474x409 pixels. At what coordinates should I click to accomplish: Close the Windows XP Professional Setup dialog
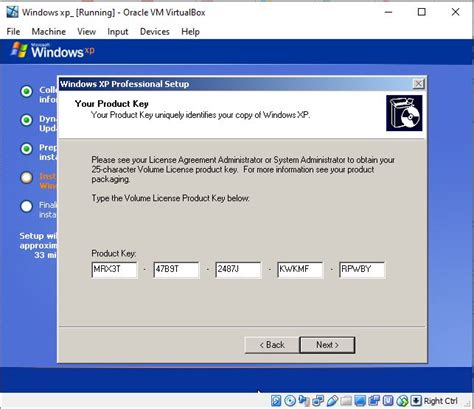pos(418,84)
